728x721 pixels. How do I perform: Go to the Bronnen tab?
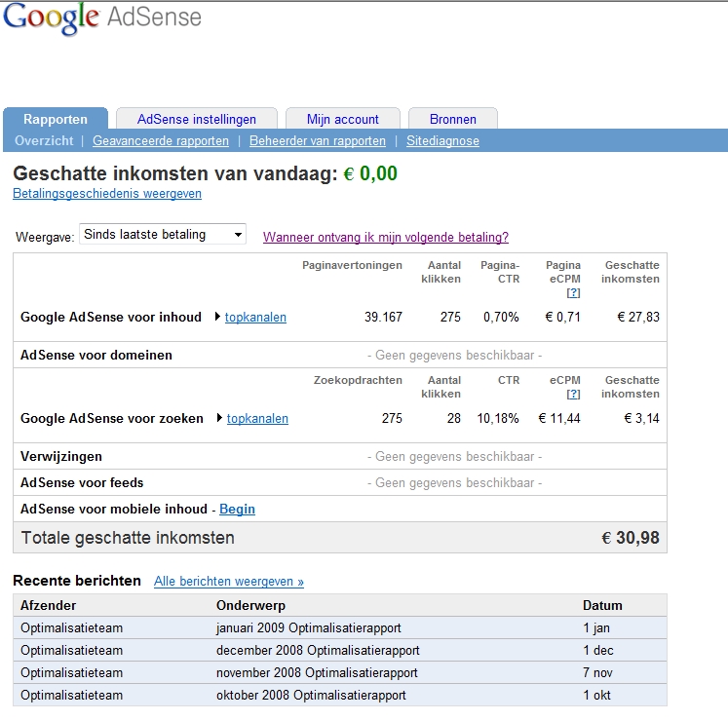click(x=452, y=119)
